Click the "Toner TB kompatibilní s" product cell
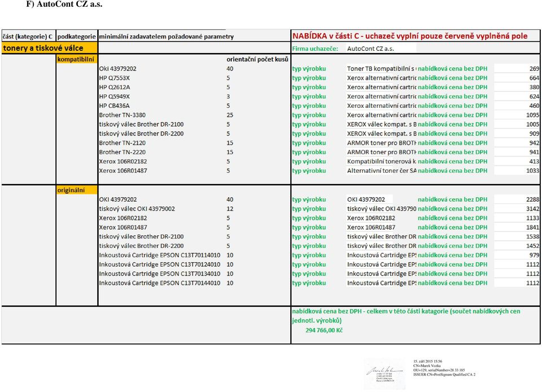 pyautogui.click(x=382, y=69)
